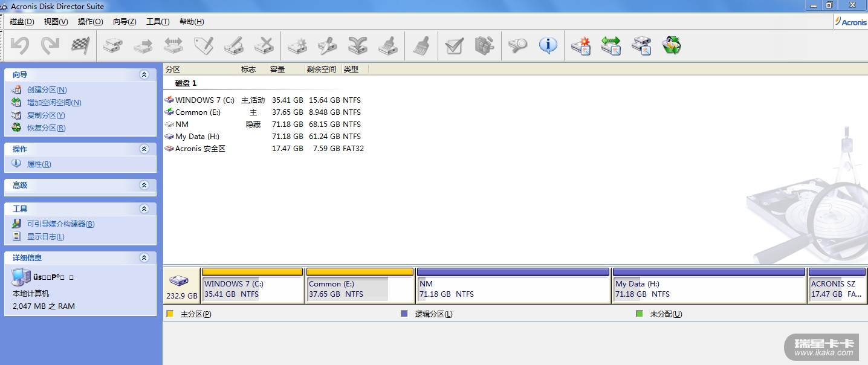Image resolution: width=868 pixels, height=365 pixels.
Task: Open the 工具(T) menu
Action: click(158, 22)
